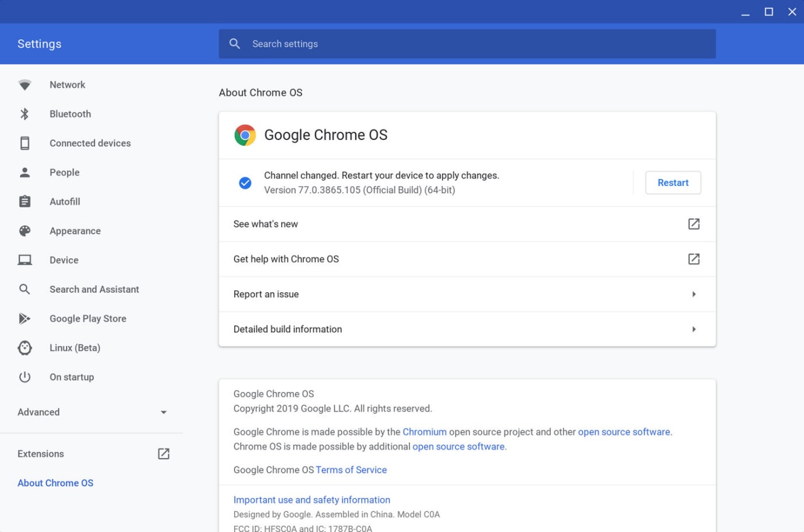Open Get help with Chrome OS
The image size is (804, 532).
click(467, 259)
